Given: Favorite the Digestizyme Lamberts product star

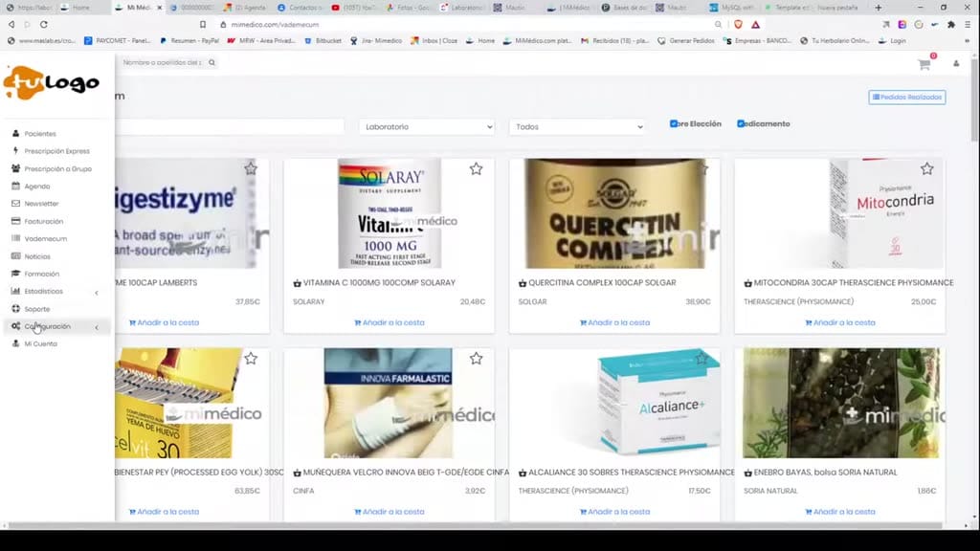Looking at the screenshot, I should [251, 168].
